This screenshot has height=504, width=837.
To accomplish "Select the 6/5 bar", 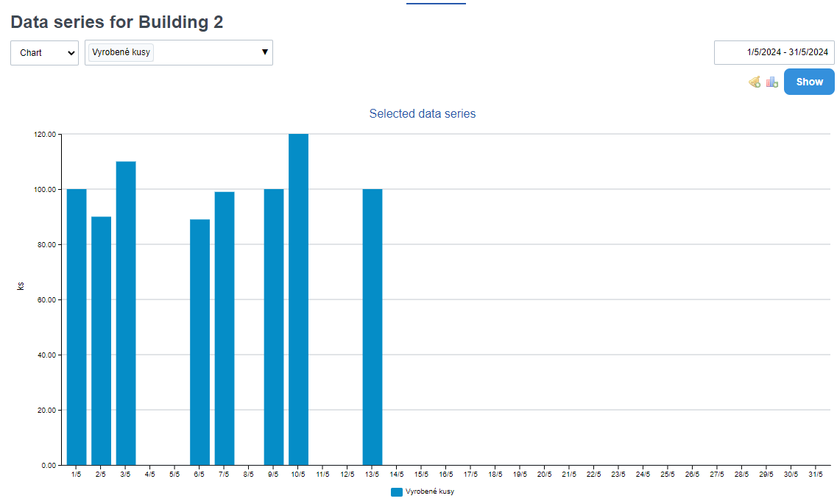I will click(199, 342).
